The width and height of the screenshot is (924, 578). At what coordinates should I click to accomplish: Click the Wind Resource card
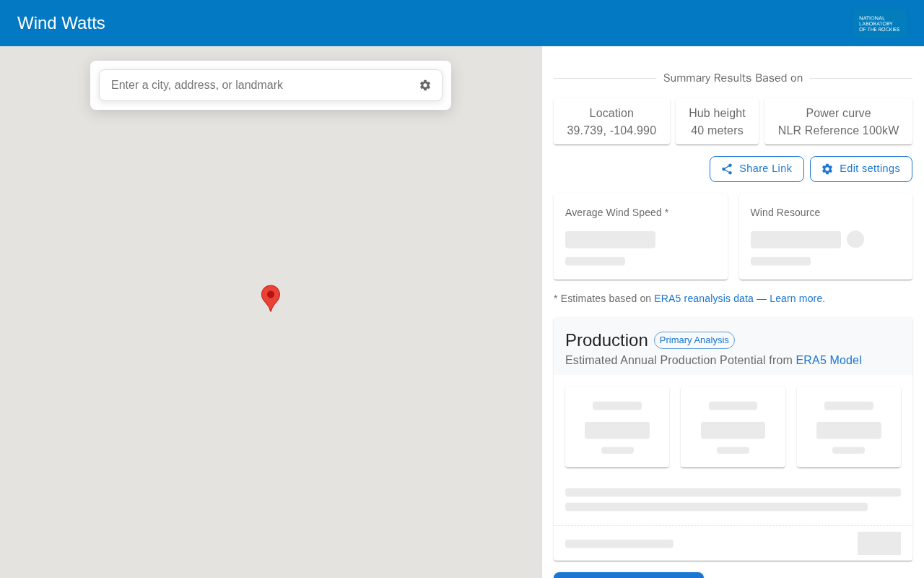(x=826, y=236)
